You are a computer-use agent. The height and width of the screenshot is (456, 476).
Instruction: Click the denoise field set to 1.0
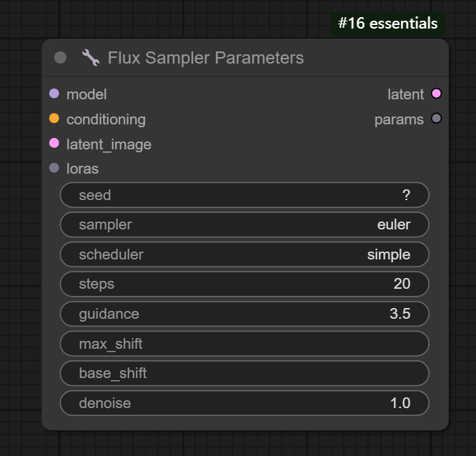(x=244, y=403)
